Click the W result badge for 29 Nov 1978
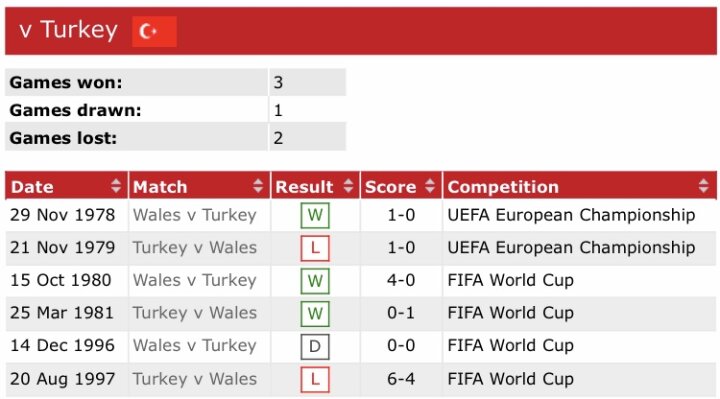 point(315,215)
